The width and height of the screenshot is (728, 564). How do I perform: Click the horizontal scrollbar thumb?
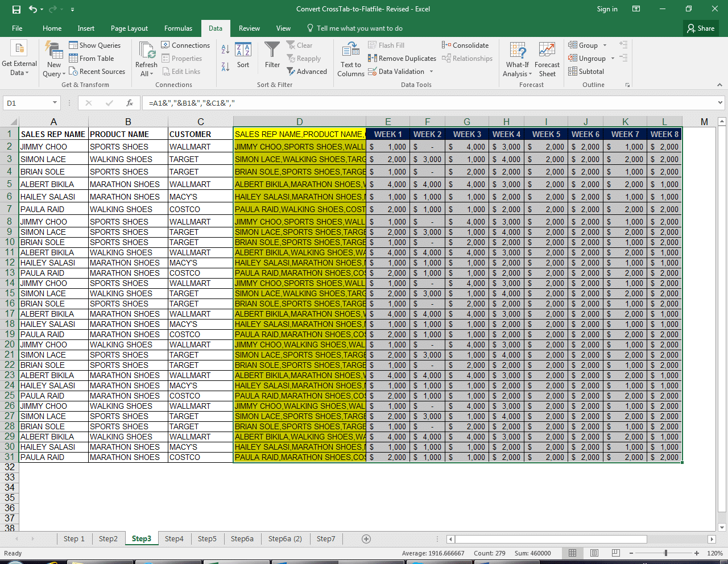point(551,539)
